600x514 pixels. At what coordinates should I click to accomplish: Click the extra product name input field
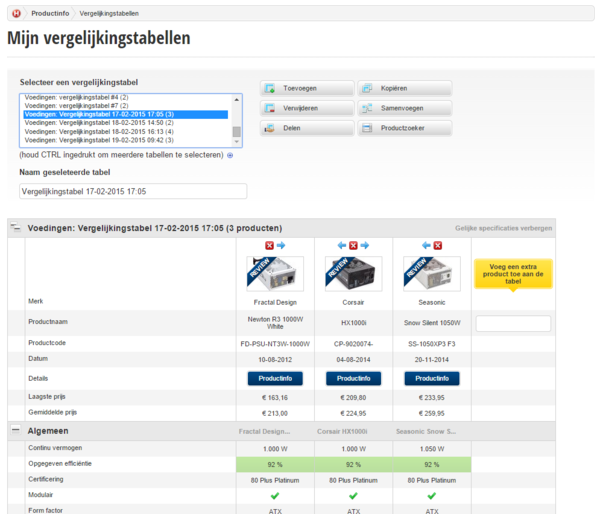coord(513,323)
